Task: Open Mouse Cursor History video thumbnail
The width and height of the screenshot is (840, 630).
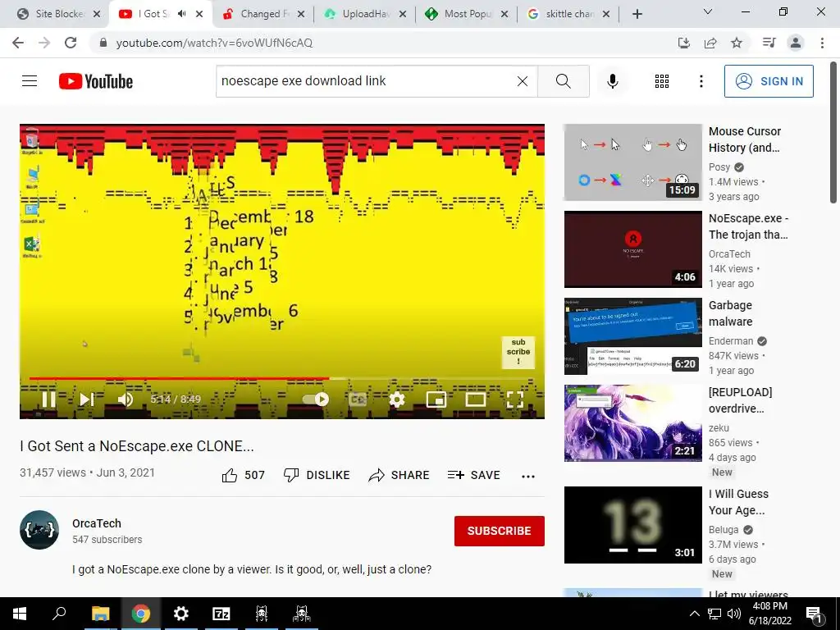Action: (632, 162)
